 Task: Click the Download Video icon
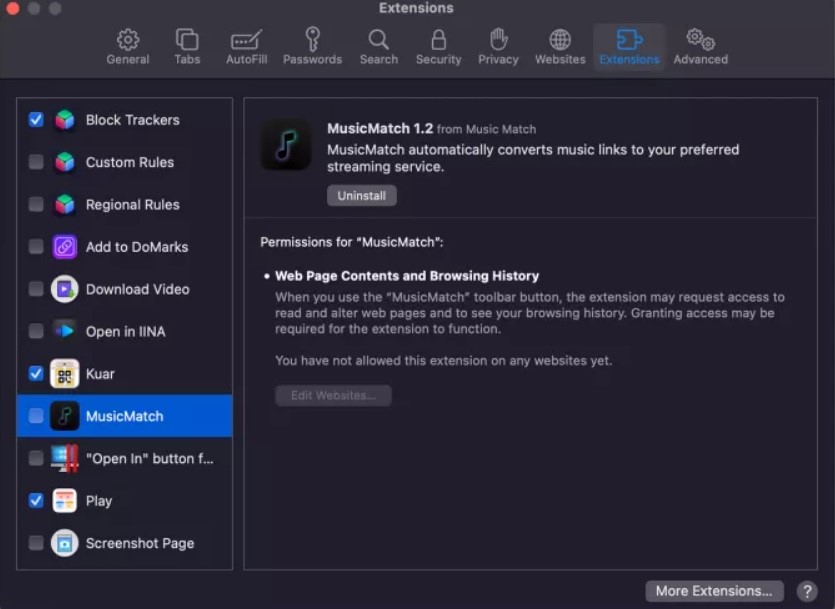point(64,289)
